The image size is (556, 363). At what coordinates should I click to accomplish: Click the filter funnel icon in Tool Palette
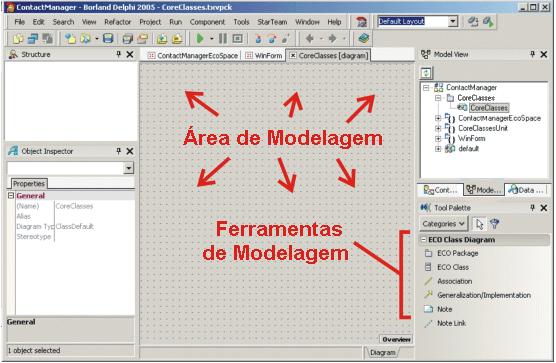tap(495, 224)
